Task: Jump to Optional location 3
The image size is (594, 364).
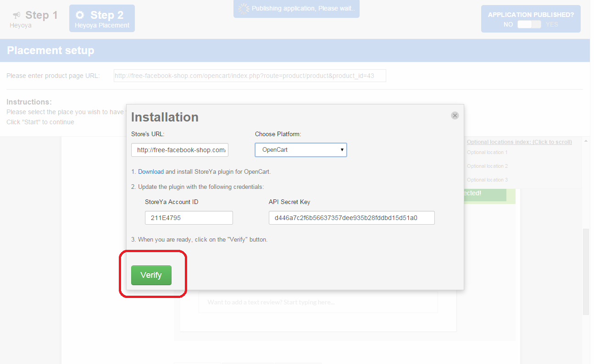Action: click(487, 180)
